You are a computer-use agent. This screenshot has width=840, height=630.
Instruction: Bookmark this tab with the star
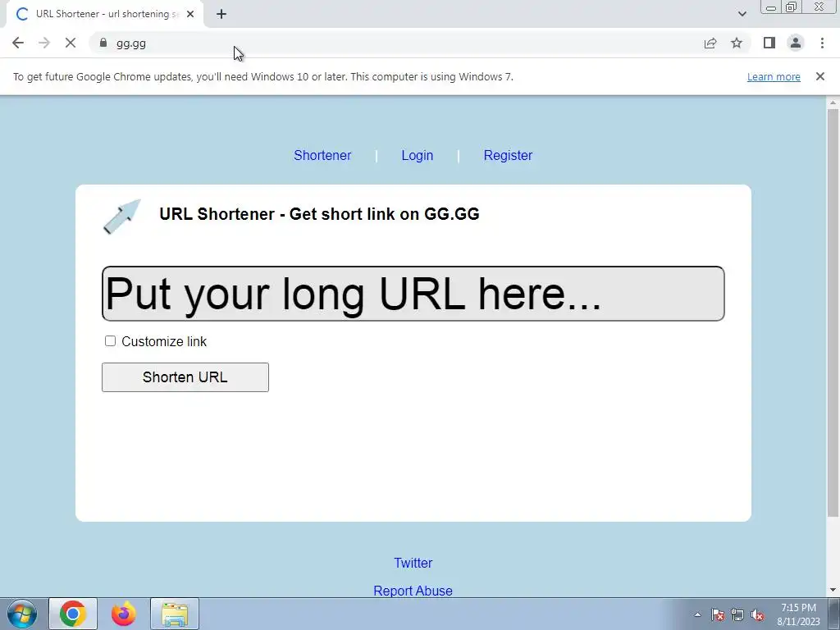tap(737, 43)
